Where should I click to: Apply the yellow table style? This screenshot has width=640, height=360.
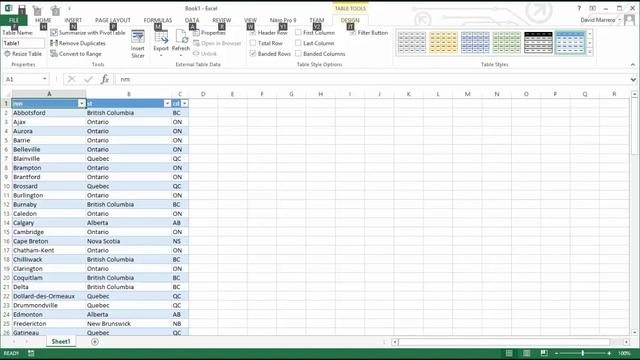pyautogui.click(x=443, y=42)
